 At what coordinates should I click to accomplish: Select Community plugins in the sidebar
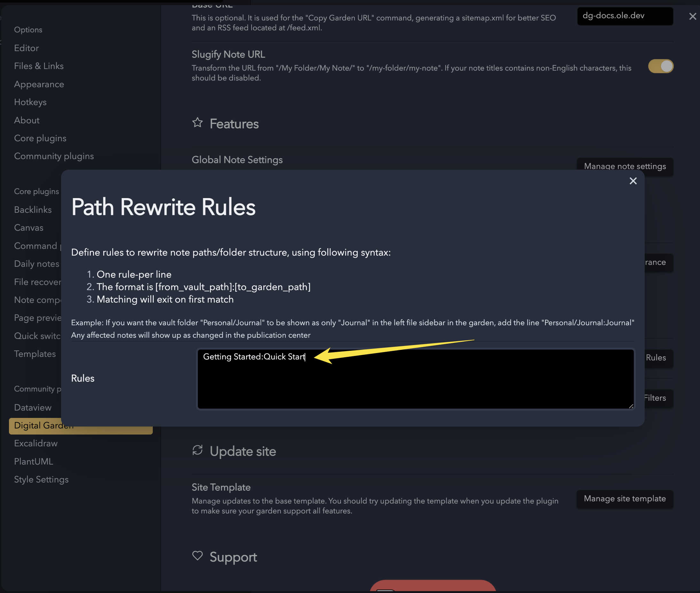coord(54,156)
